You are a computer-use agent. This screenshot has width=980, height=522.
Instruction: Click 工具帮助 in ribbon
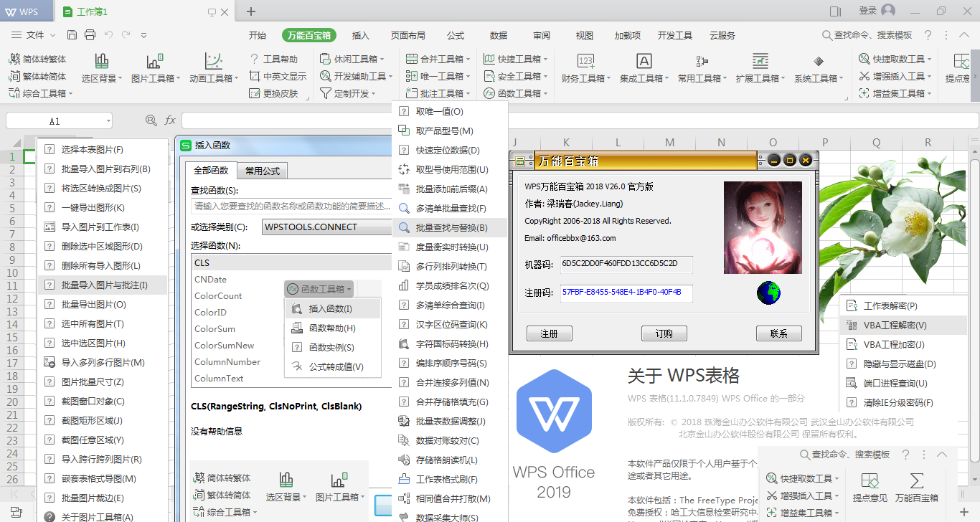click(x=273, y=59)
